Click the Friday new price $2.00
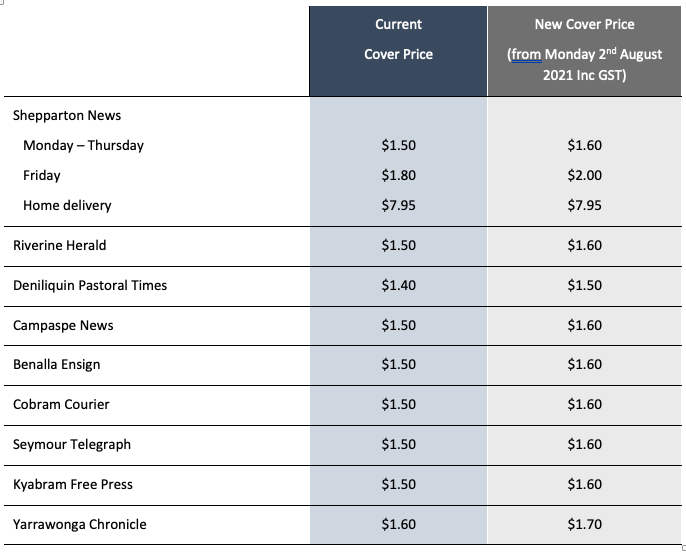Screen dimensions: 686x552 (584, 175)
